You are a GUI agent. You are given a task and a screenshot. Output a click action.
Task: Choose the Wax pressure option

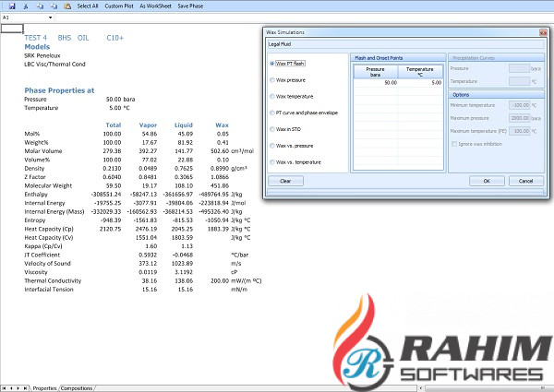tap(272, 80)
